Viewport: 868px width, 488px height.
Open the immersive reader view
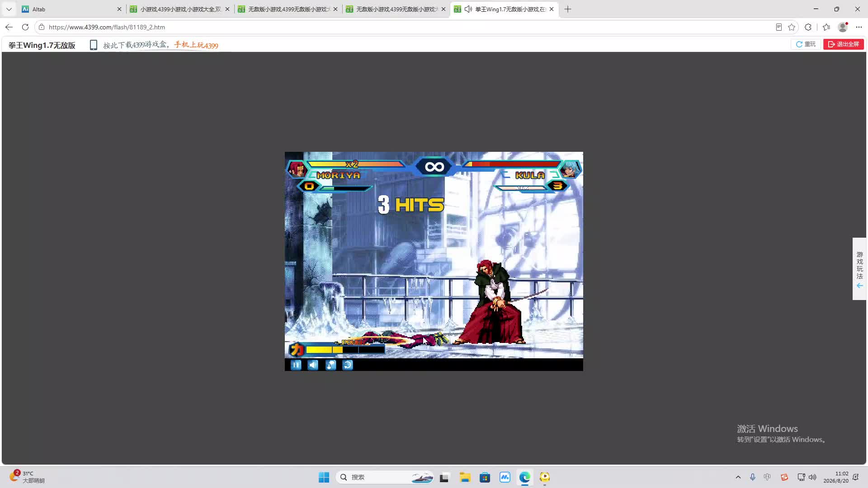[778, 27]
